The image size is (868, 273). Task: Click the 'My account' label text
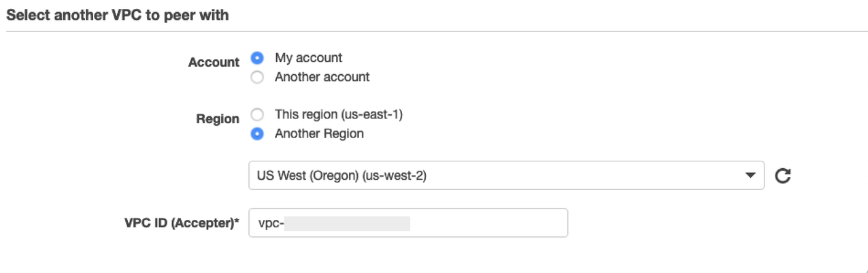click(x=308, y=58)
